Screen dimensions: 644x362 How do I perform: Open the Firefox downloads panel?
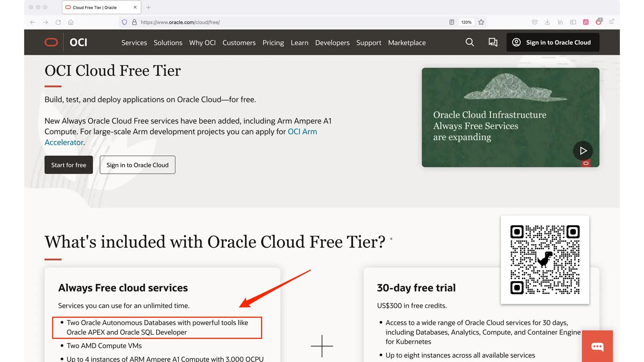[x=547, y=22]
